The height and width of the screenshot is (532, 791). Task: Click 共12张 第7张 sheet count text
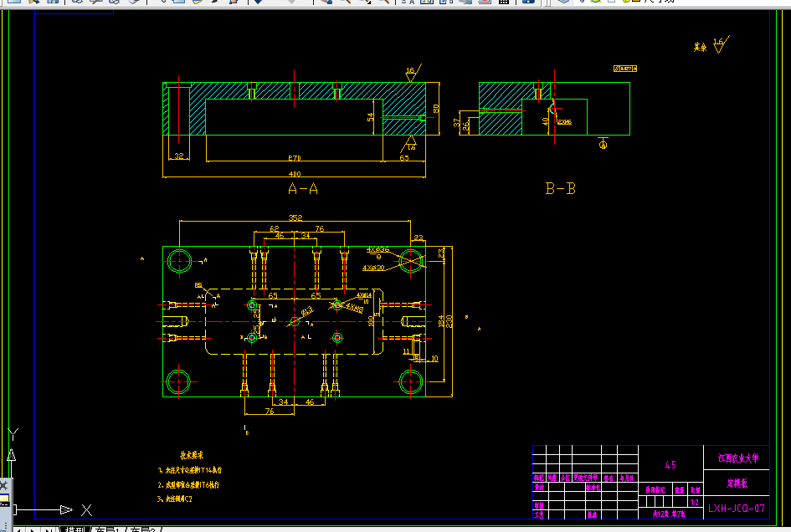(x=669, y=514)
